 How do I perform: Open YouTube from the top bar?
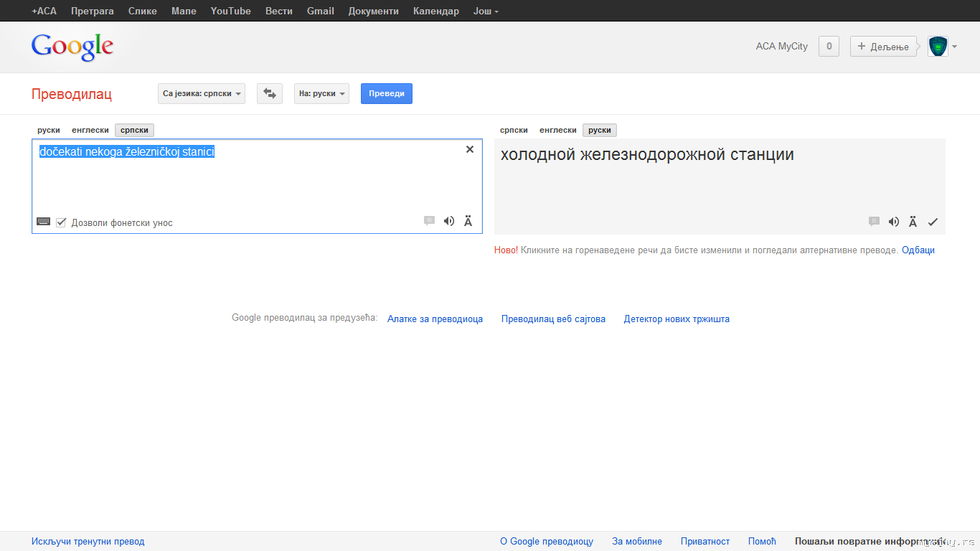coord(231,11)
